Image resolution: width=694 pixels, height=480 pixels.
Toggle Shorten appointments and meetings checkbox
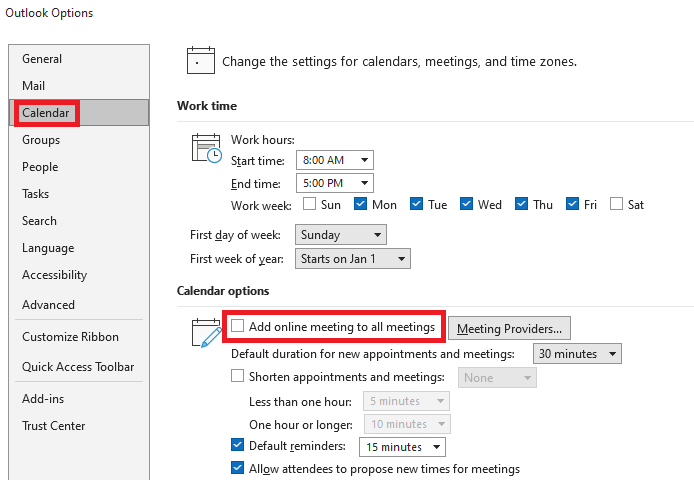[x=238, y=377]
